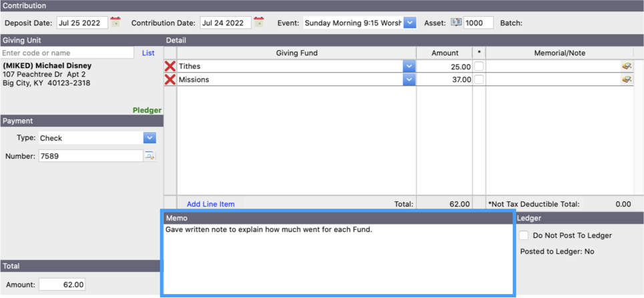Open the Contribution Date calendar picker
644x298 pixels.
coord(259,23)
